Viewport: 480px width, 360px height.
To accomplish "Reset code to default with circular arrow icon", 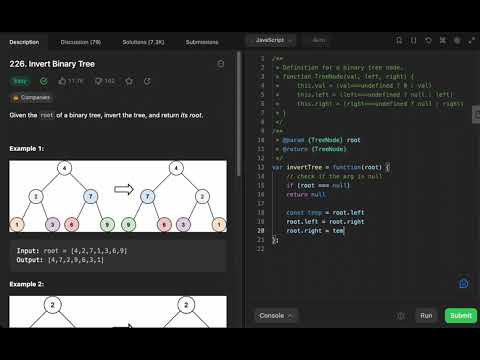I will [x=428, y=40].
